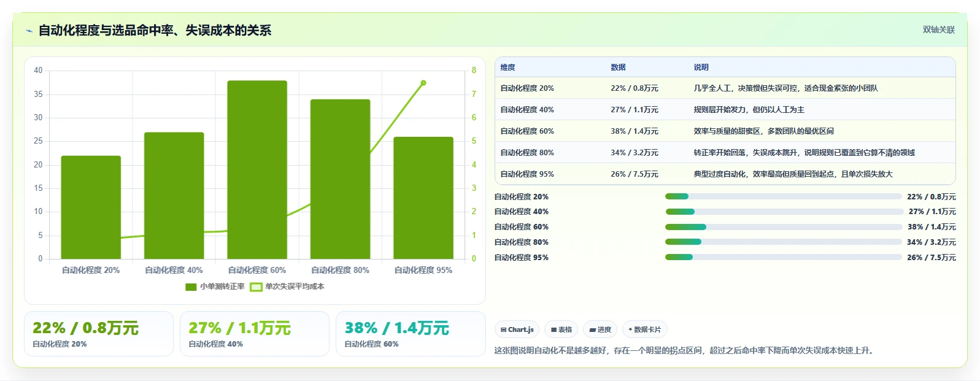
Task: Click the title icon beside 自动化程度与选品命中率
Action: pyautogui.click(x=29, y=31)
